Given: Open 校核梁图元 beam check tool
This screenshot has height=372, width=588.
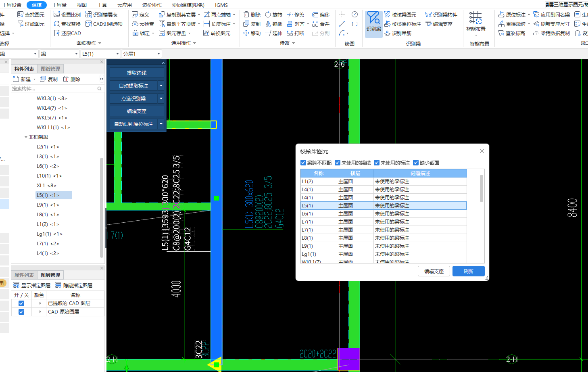Looking at the screenshot, I should [x=400, y=15].
